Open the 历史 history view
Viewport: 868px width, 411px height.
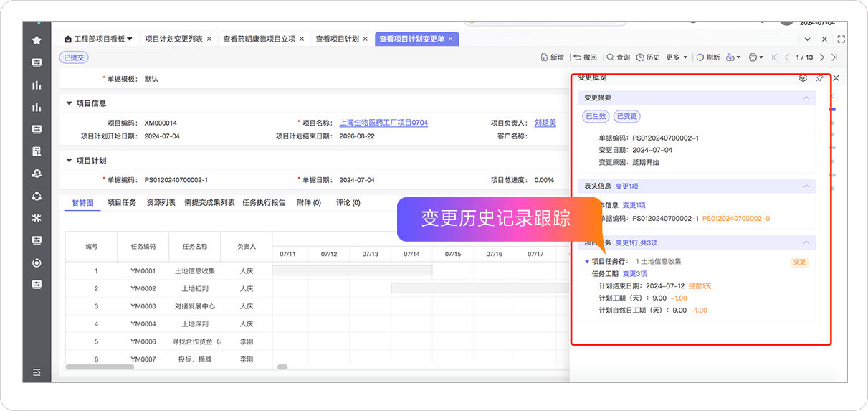[648, 57]
